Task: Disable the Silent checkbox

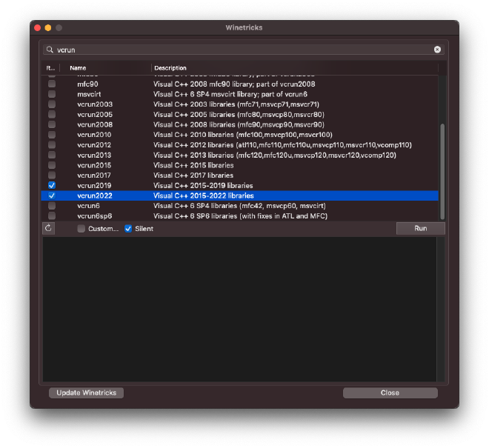Action: coord(128,229)
